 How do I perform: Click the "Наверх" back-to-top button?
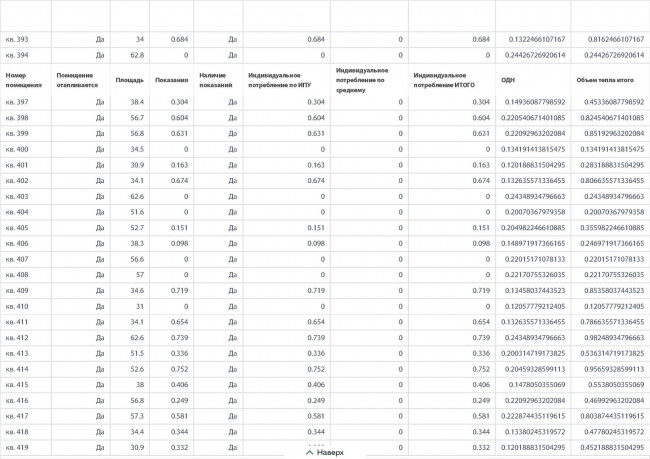point(325,452)
